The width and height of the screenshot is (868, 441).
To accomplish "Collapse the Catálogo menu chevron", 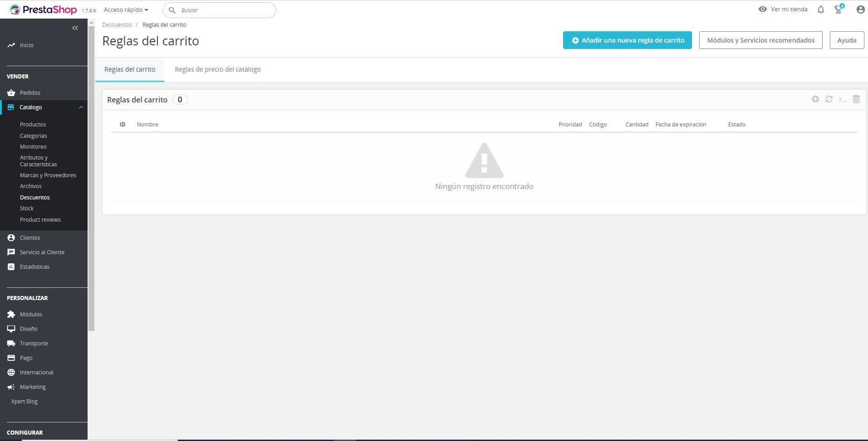I will pyautogui.click(x=81, y=107).
